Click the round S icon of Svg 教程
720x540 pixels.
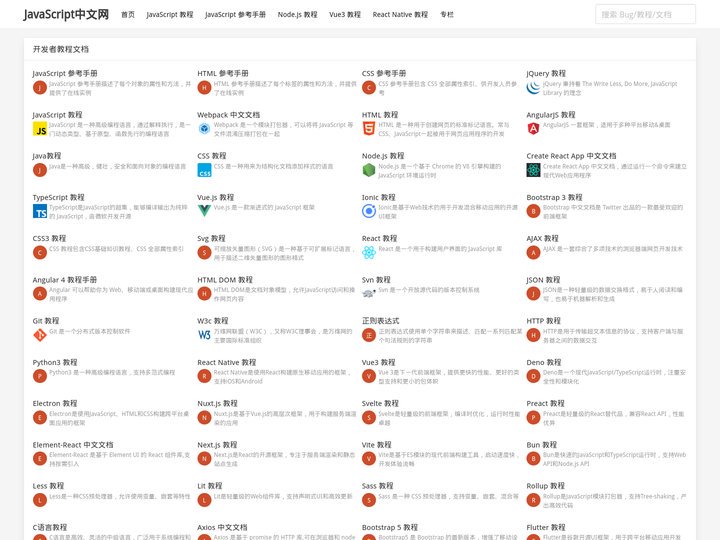(204, 252)
